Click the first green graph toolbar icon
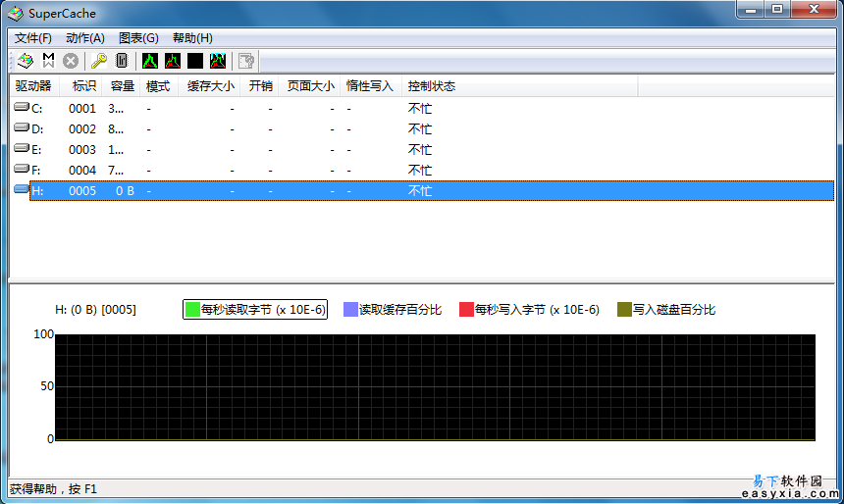Screen dimensions: 844x504 pyautogui.click(x=149, y=61)
